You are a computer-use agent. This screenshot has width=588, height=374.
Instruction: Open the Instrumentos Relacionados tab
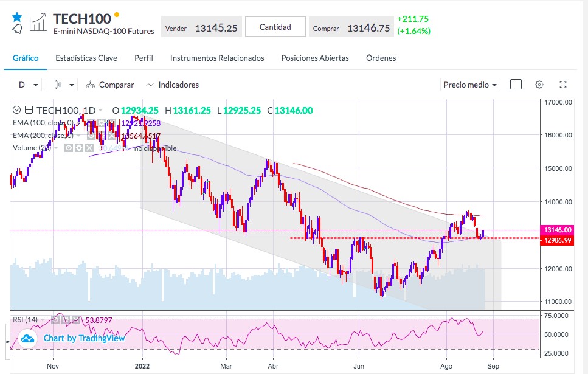217,58
